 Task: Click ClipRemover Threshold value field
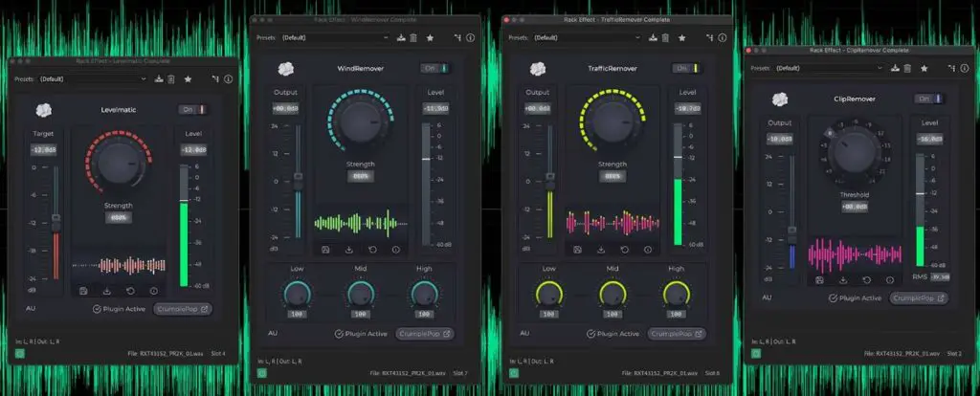855,207
